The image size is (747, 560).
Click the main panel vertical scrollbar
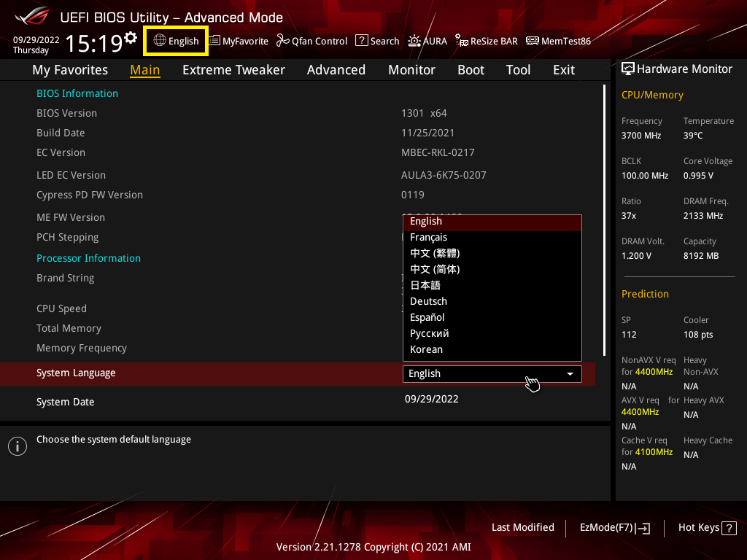point(604,220)
